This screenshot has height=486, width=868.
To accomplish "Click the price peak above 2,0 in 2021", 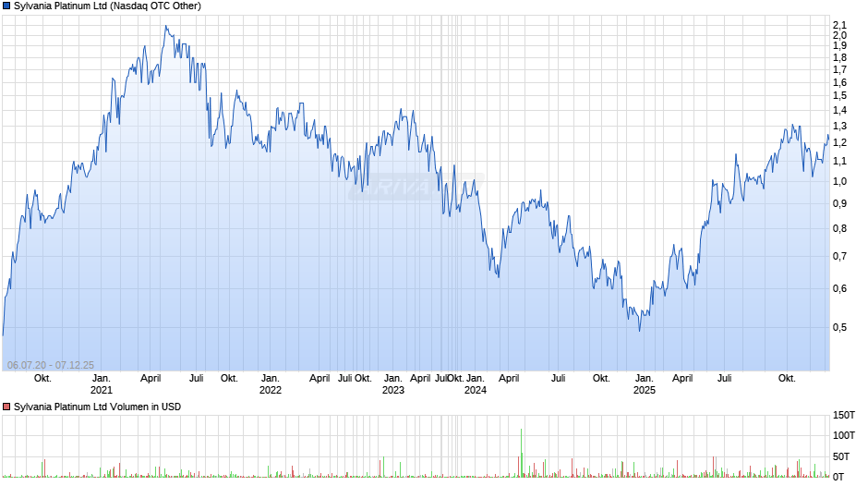I will [166, 27].
